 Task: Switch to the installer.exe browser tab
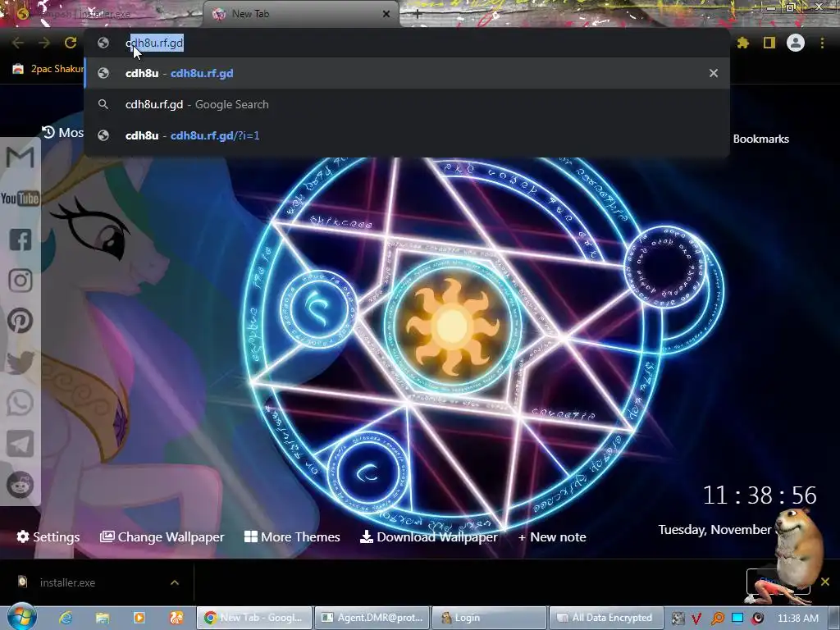tap(102, 14)
